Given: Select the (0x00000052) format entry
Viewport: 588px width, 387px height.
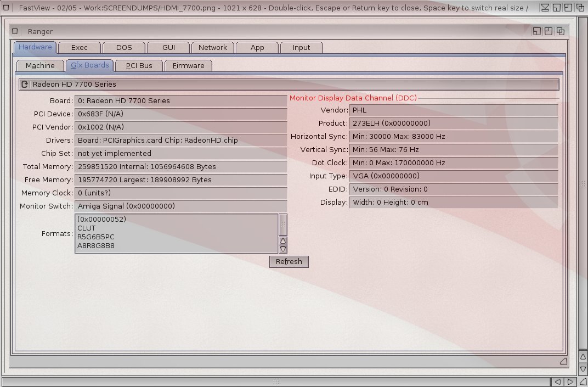Looking at the screenshot, I should click(101, 219).
